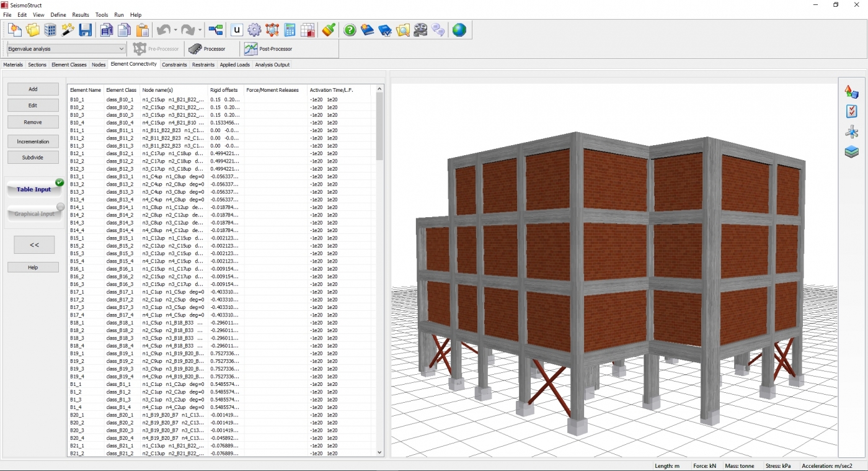The image size is (868, 471).
Task: Click the globe icon in toolbar
Action: click(x=459, y=30)
